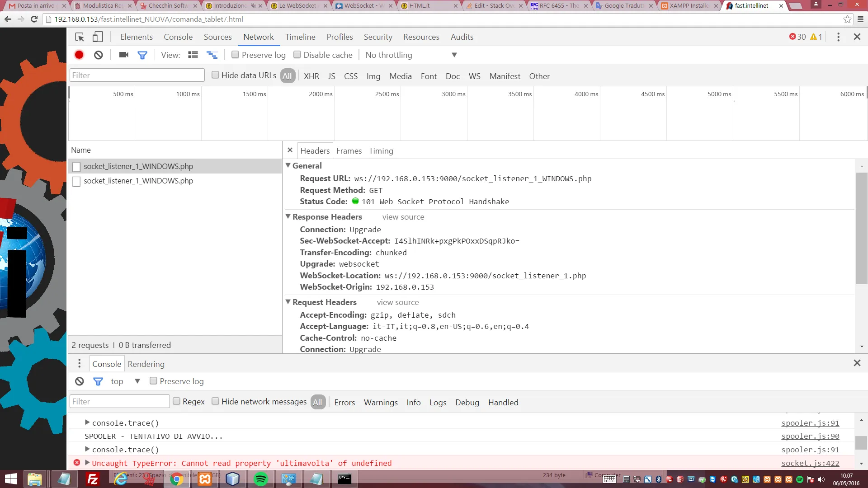The width and height of the screenshot is (868, 488).
Task: Click the capture screenshots camera icon
Action: [123, 55]
